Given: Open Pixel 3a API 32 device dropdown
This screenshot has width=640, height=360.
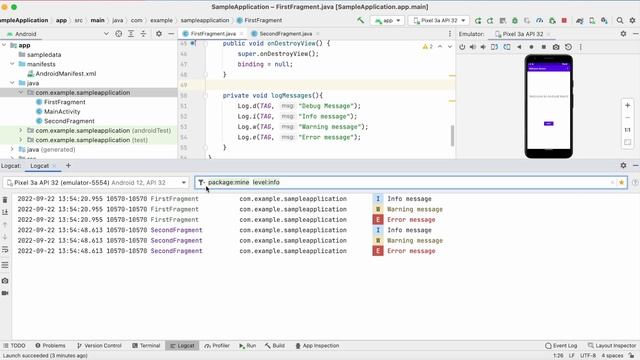Looking at the screenshot, I should 438,20.
